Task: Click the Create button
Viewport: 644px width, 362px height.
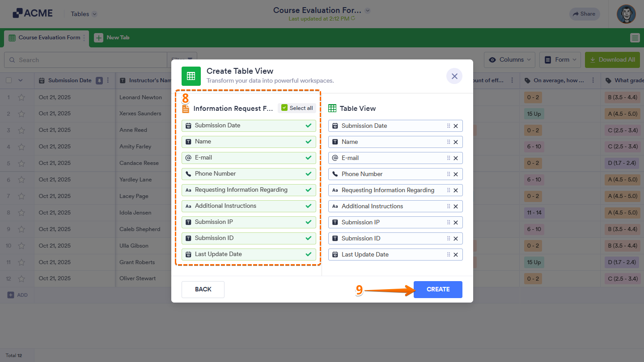Action: tap(438, 290)
